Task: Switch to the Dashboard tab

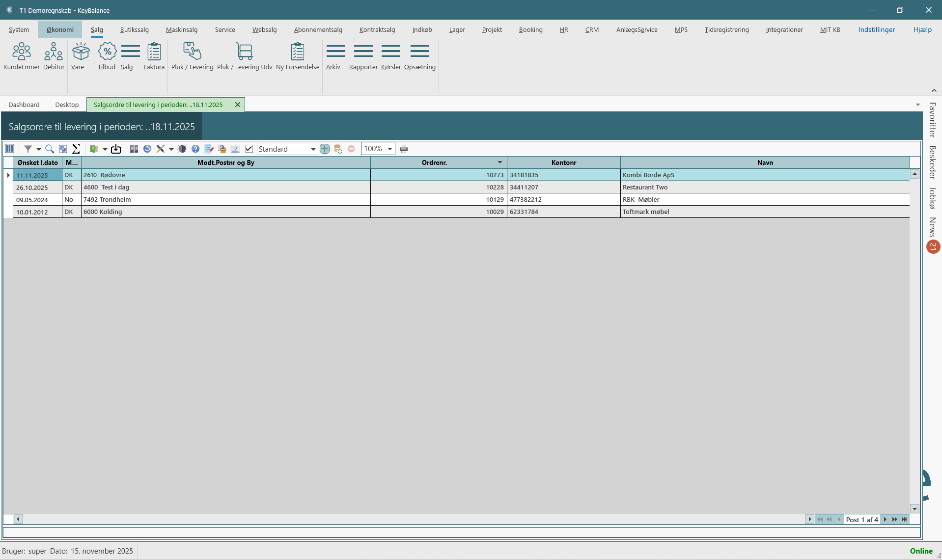Action: [24, 105]
